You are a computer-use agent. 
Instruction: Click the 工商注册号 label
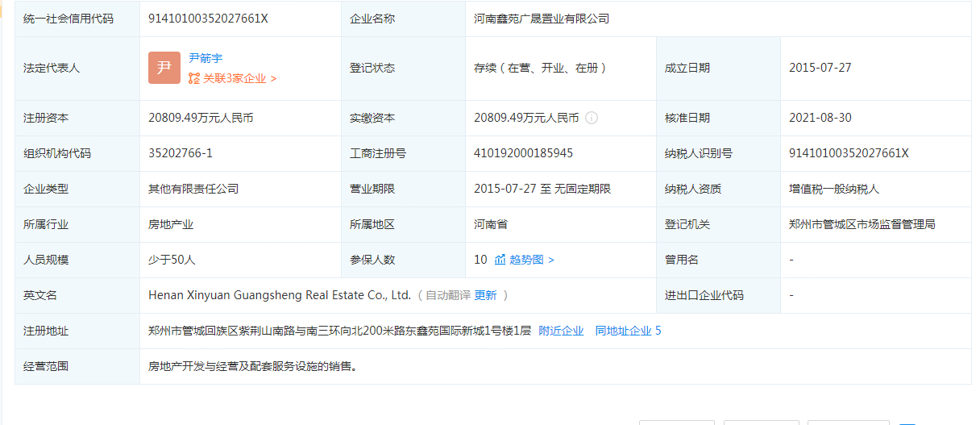(x=377, y=153)
